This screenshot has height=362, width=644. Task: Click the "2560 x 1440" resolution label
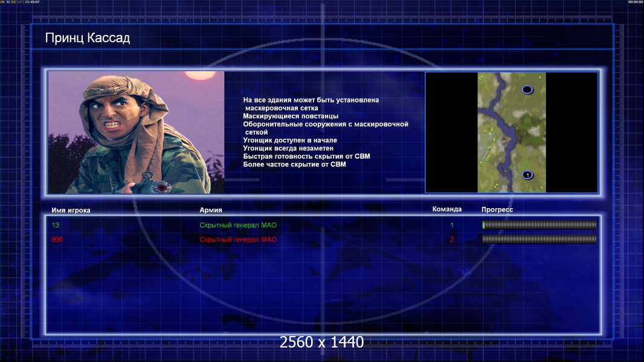click(321, 342)
